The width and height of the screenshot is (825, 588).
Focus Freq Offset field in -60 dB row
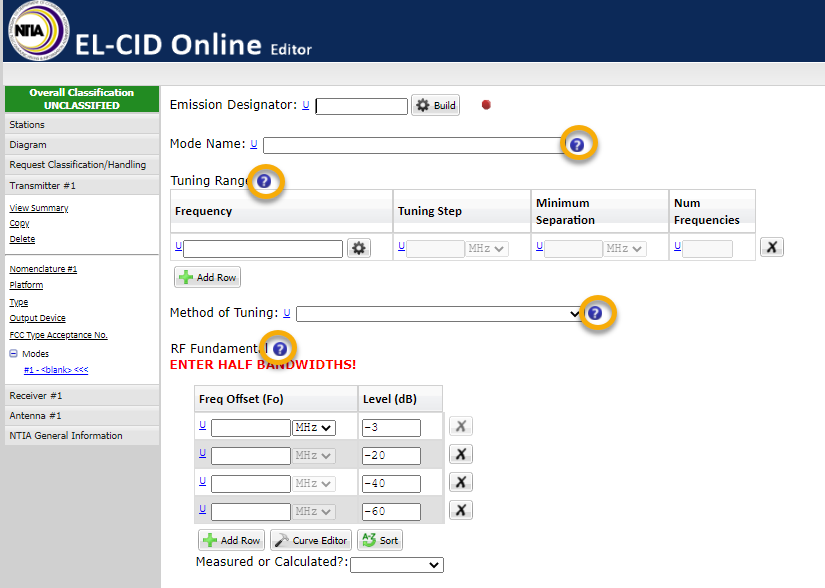251,511
